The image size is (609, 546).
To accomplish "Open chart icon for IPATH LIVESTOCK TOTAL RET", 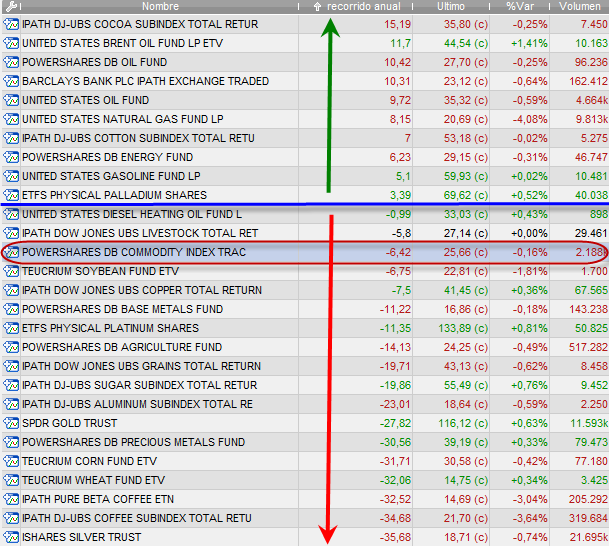I will 11,233.
